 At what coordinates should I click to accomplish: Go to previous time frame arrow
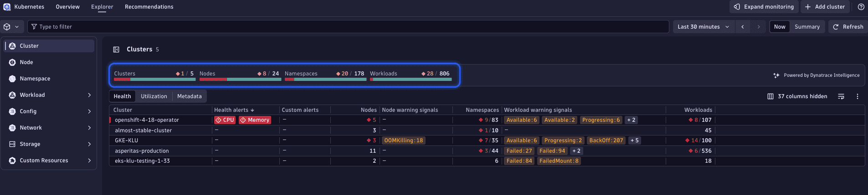pyautogui.click(x=743, y=27)
